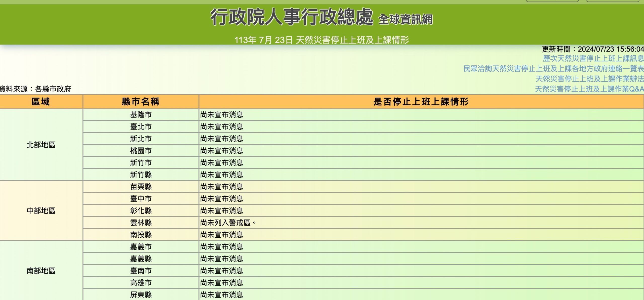Select the 中部地區 region cell

41,210
